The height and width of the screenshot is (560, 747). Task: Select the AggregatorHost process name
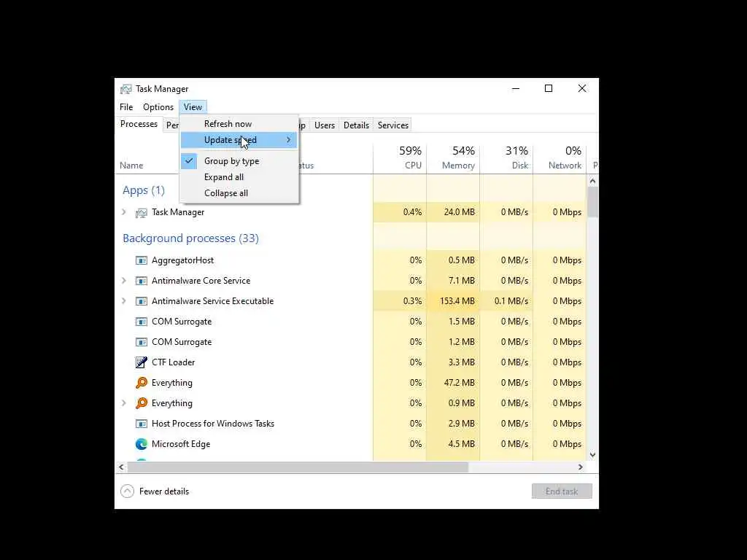tap(182, 260)
